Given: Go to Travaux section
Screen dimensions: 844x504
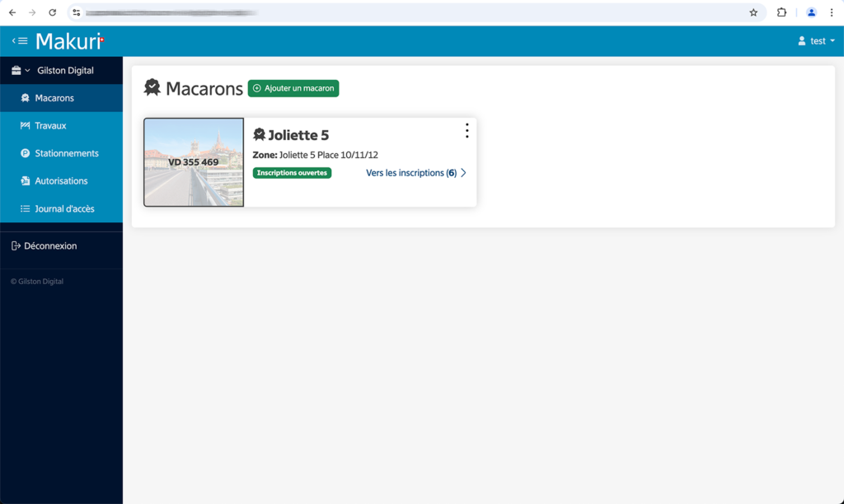Looking at the screenshot, I should click(50, 126).
